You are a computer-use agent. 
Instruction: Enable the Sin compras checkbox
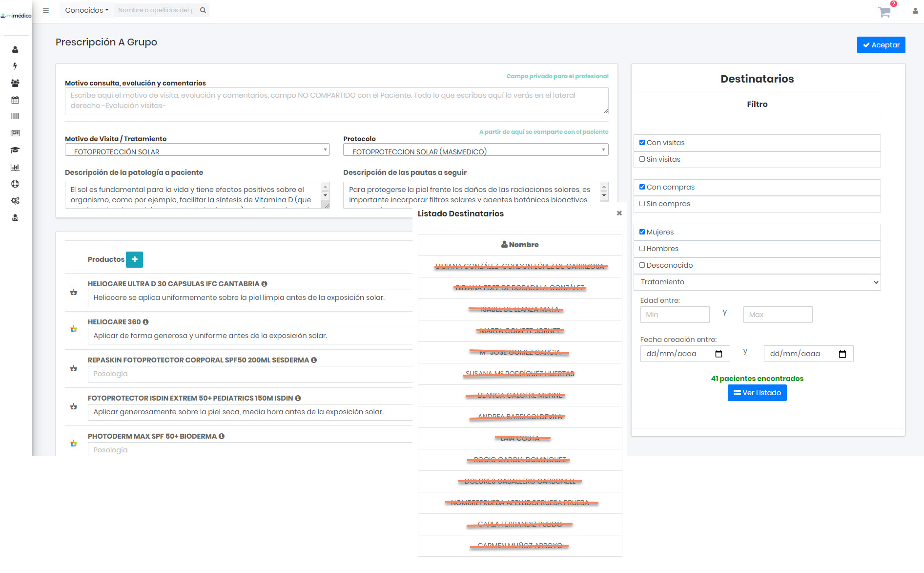[642, 204]
